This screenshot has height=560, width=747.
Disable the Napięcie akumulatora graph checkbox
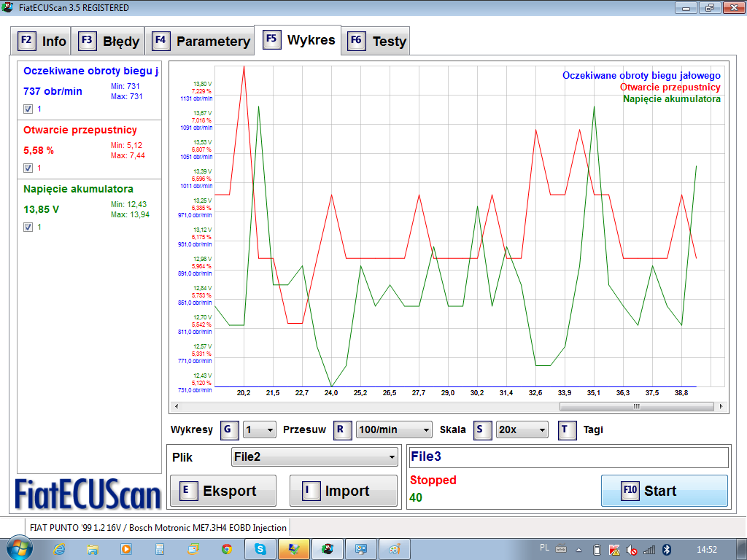[x=28, y=227]
